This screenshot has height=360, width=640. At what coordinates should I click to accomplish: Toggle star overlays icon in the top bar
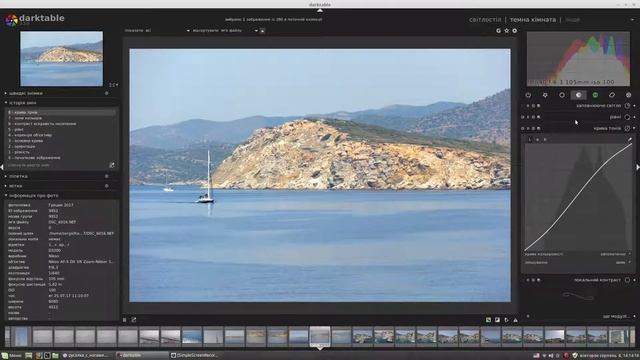coord(507,31)
